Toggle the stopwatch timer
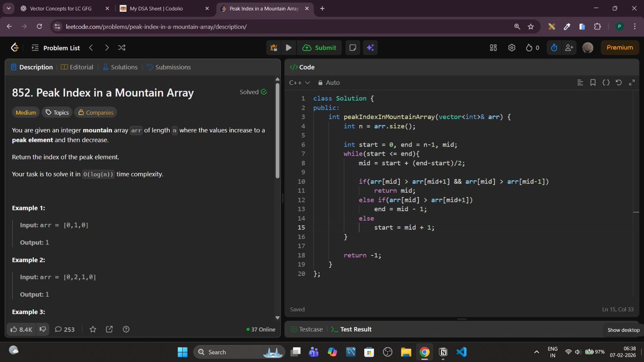The width and height of the screenshot is (644, 362). [x=555, y=48]
